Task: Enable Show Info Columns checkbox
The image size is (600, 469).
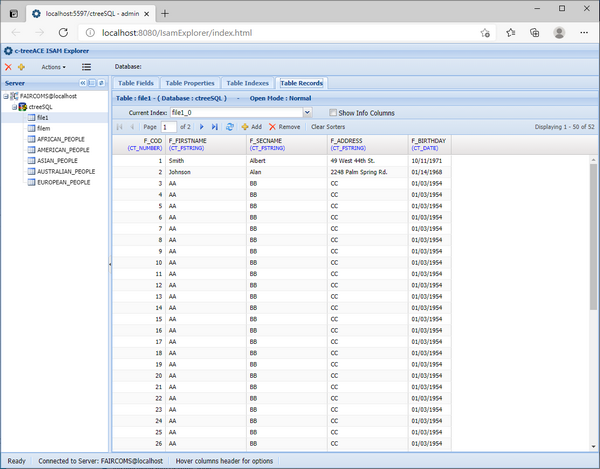Action: [334, 113]
